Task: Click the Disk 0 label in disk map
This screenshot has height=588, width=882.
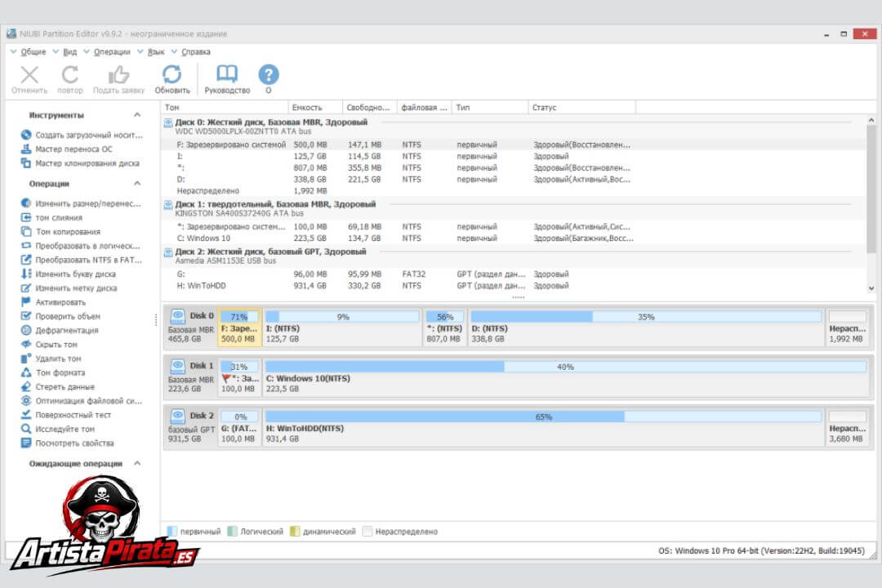Action: point(202,316)
